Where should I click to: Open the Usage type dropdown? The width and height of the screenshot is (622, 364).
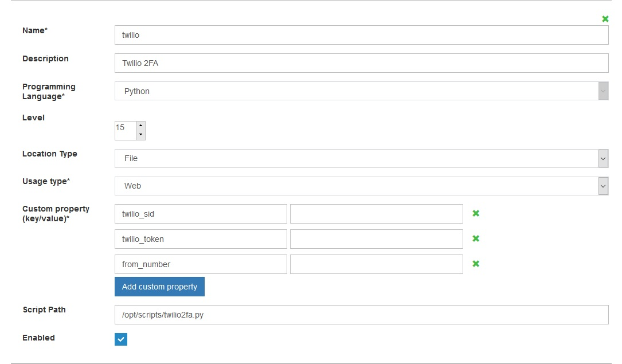click(361, 186)
